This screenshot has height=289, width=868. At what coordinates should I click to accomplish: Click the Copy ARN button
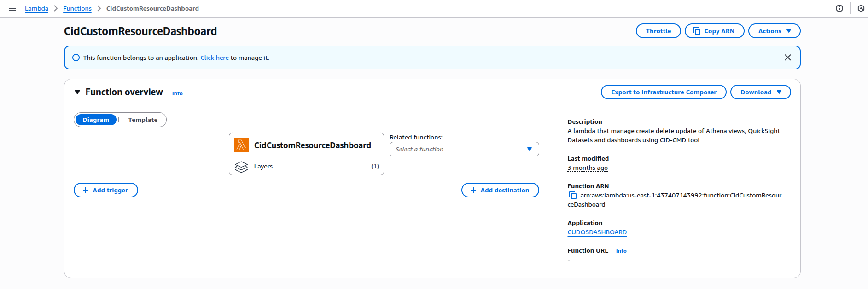[715, 31]
